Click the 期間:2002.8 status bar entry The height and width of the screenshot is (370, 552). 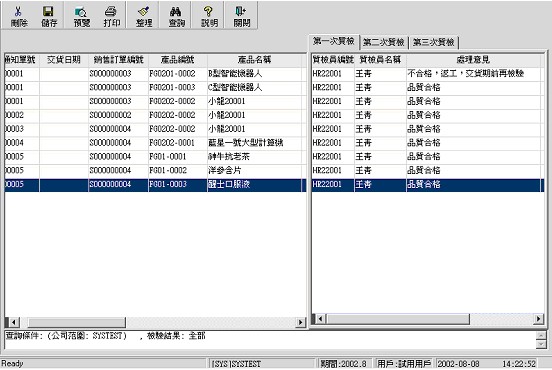pyautogui.click(x=343, y=364)
